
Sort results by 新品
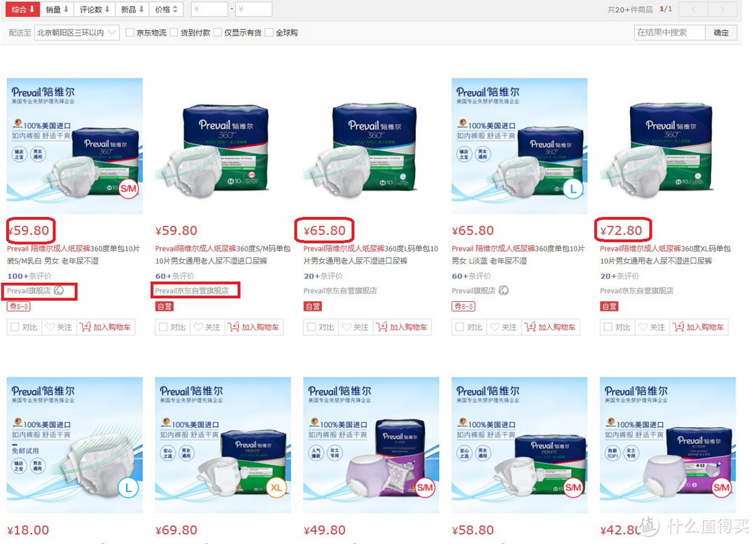pyautogui.click(x=132, y=9)
